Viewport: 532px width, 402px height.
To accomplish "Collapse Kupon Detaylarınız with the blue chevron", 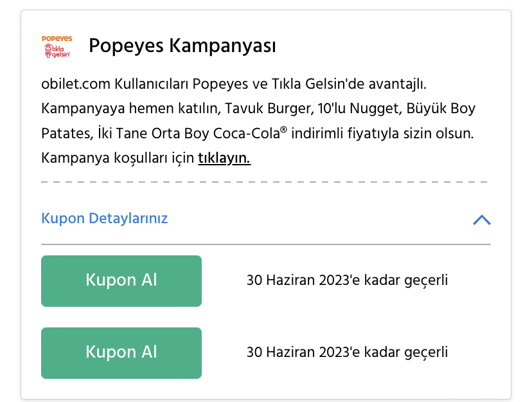I will coord(482,220).
